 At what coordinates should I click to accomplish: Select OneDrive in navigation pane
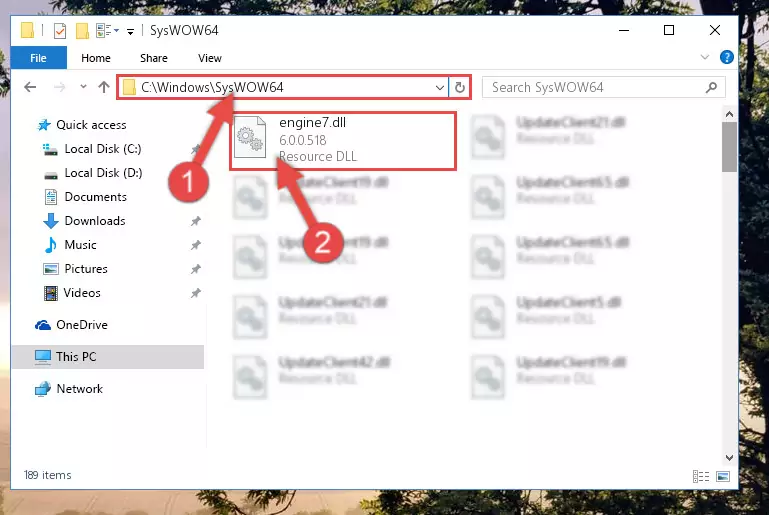[x=81, y=325]
